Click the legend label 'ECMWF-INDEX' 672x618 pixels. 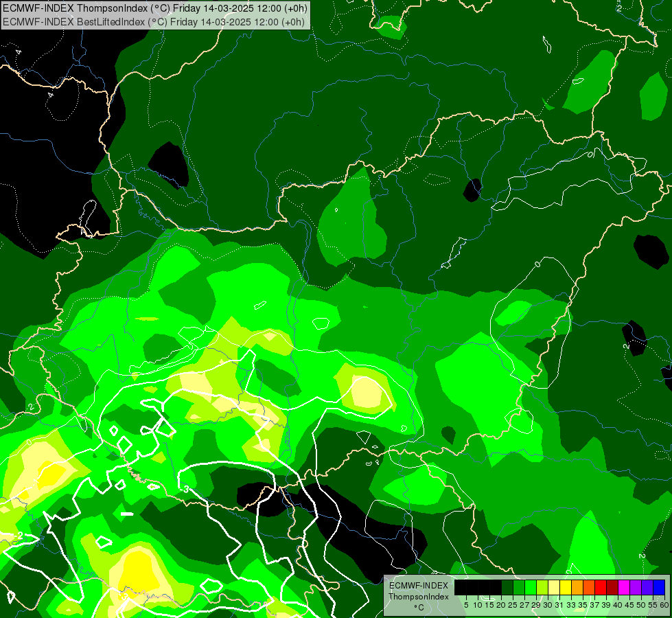click(x=419, y=586)
